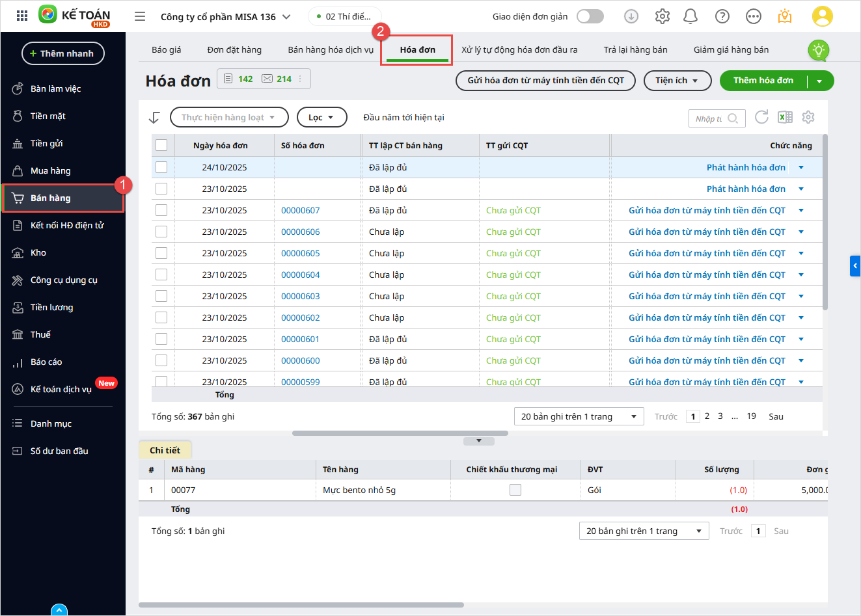Click the Excel export icon
This screenshot has height=616, width=861.
click(x=786, y=117)
